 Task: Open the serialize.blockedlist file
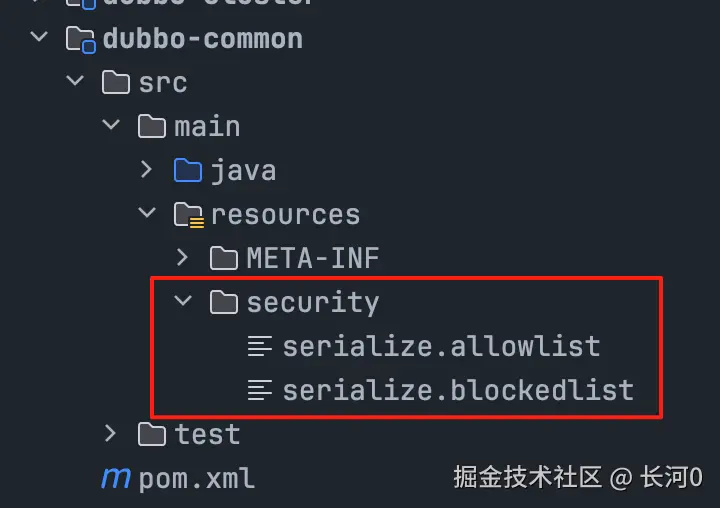[x=457, y=390]
